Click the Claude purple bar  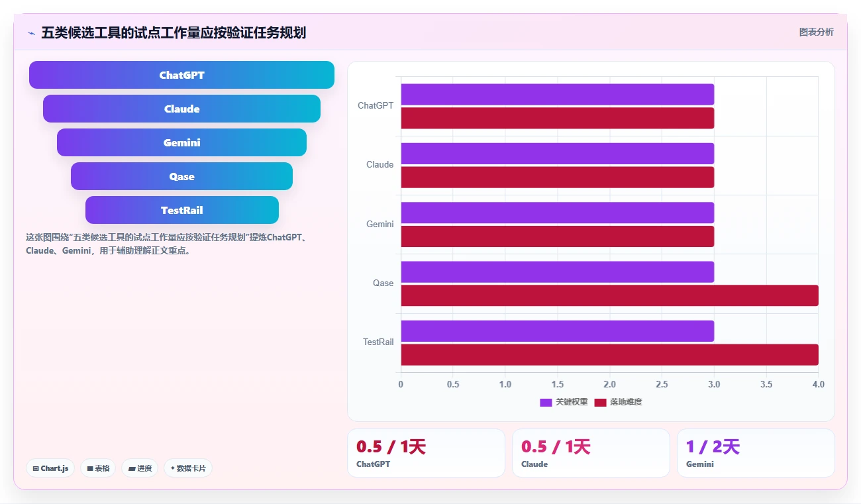coord(557,154)
